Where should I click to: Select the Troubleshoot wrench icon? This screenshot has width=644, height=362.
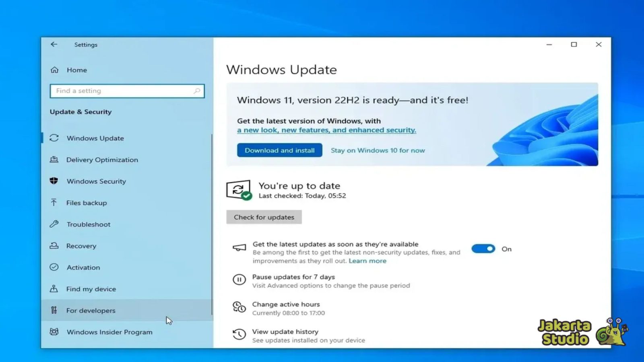54,224
